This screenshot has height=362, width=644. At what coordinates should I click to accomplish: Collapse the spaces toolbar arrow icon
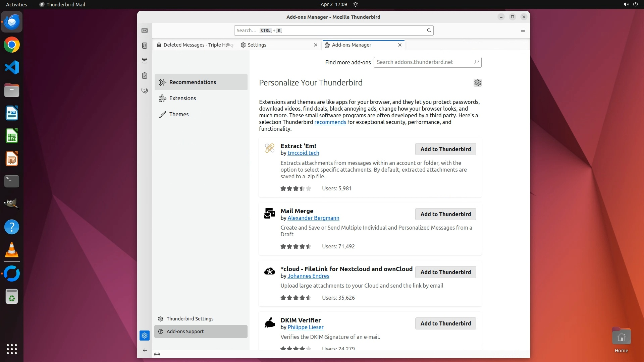[x=145, y=350]
